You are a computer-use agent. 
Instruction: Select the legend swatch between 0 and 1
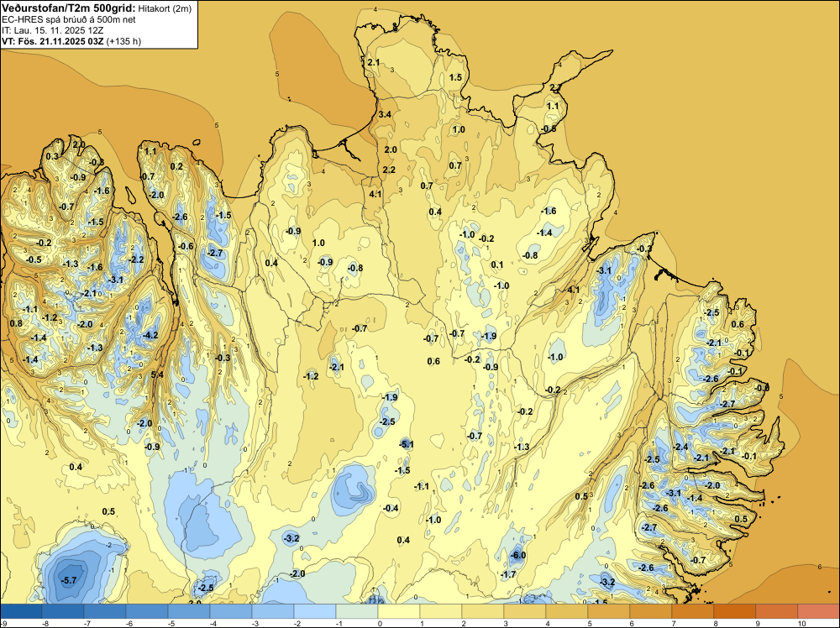pos(399,611)
